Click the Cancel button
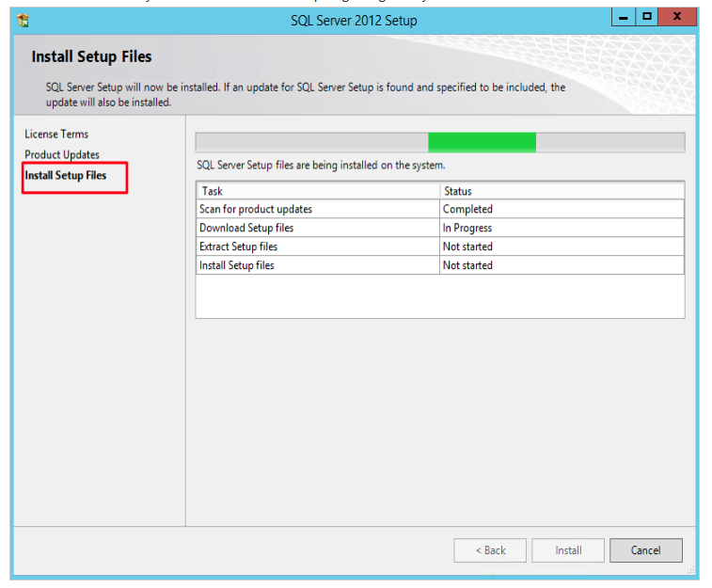This screenshot has height=588, width=712. point(646,550)
